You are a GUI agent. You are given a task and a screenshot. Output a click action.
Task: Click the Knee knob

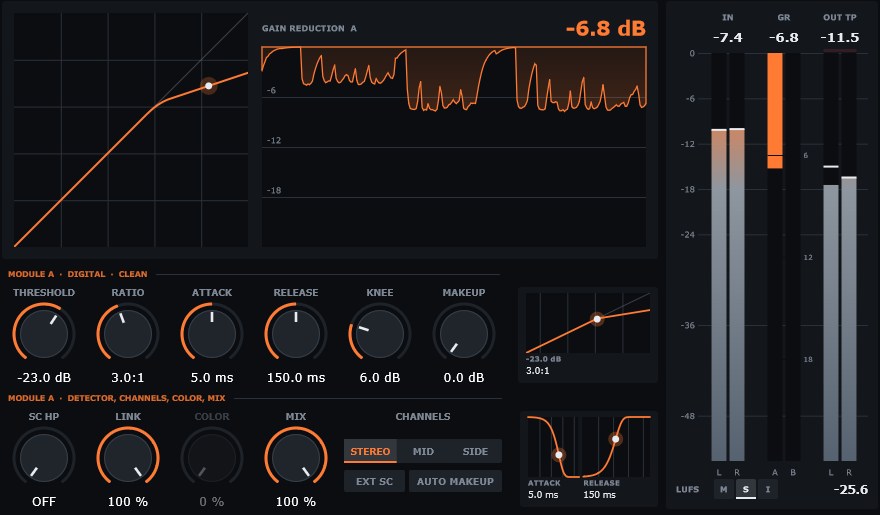point(380,333)
